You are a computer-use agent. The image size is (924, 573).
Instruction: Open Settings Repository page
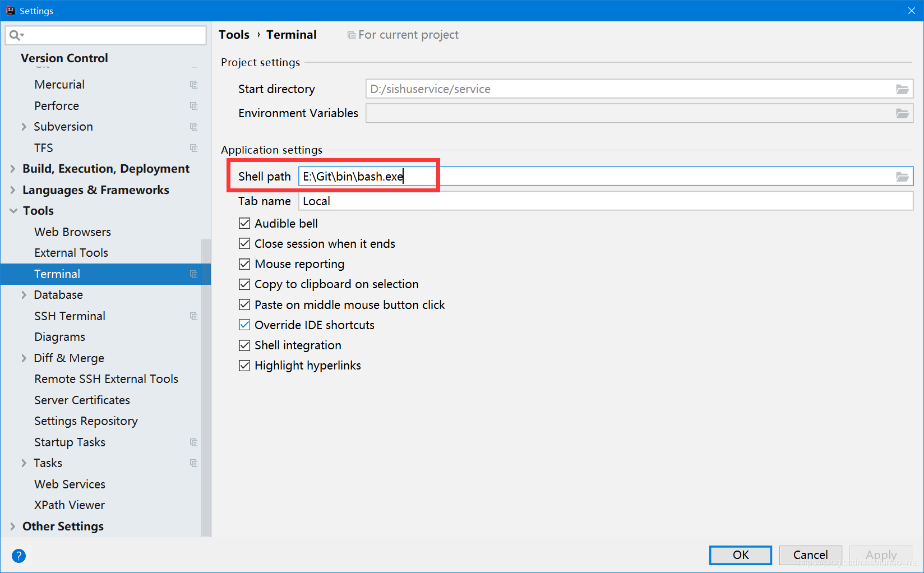click(x=86, y=421)
